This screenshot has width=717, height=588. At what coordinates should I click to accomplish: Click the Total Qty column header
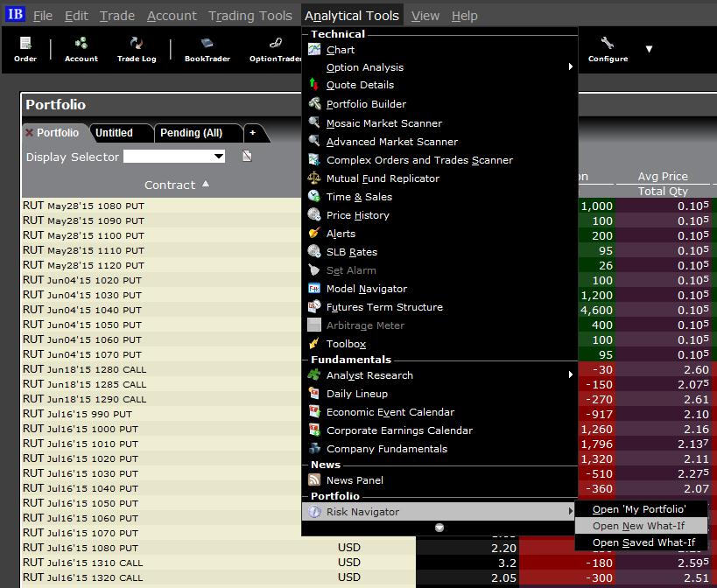(x=663, y=191)
